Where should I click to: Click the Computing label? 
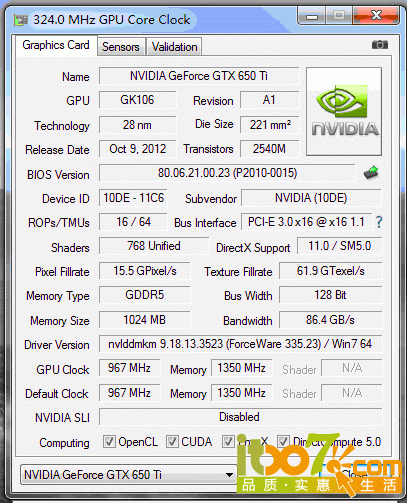click(64, 443)
